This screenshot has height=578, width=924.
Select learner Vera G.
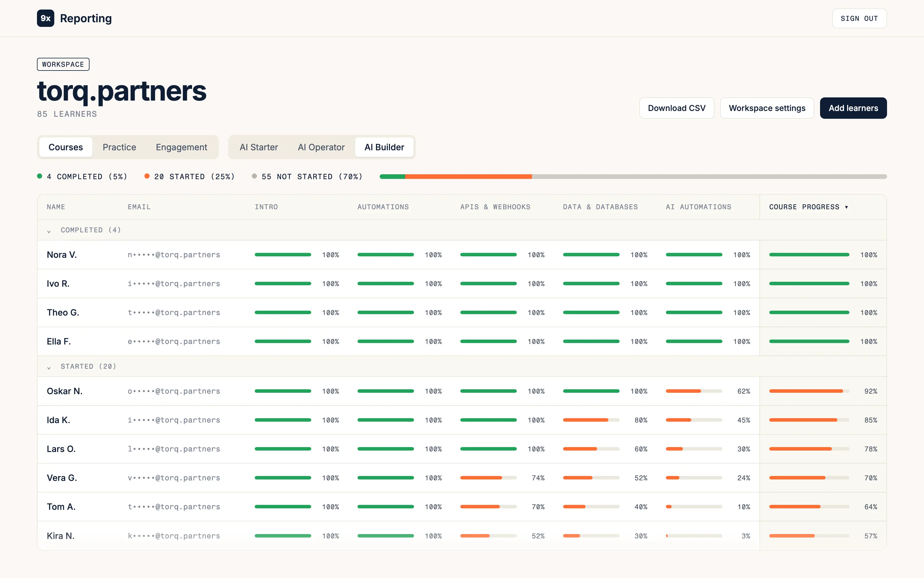tap(62, 478)
